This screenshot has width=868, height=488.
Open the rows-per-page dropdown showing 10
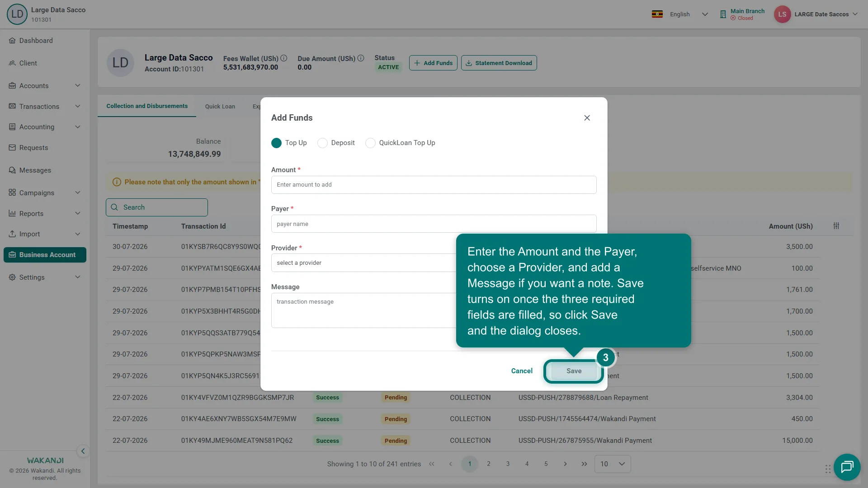tap(613, 464)
